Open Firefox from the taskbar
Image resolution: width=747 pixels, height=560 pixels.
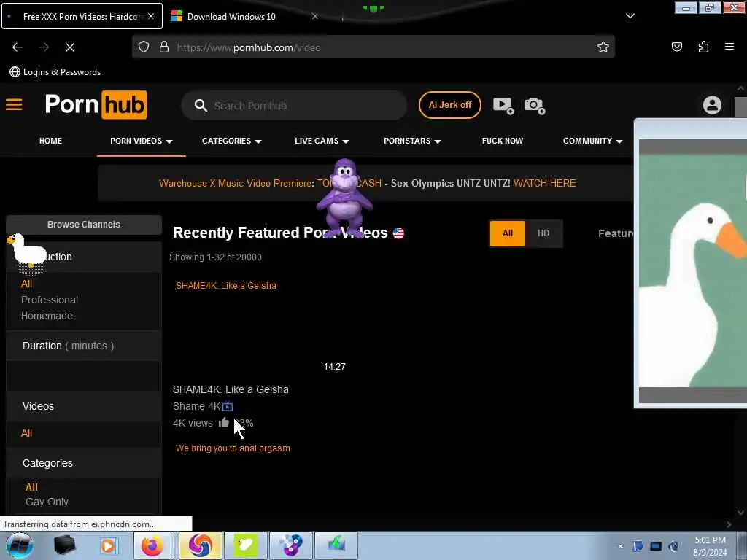[x=152, y=545]
